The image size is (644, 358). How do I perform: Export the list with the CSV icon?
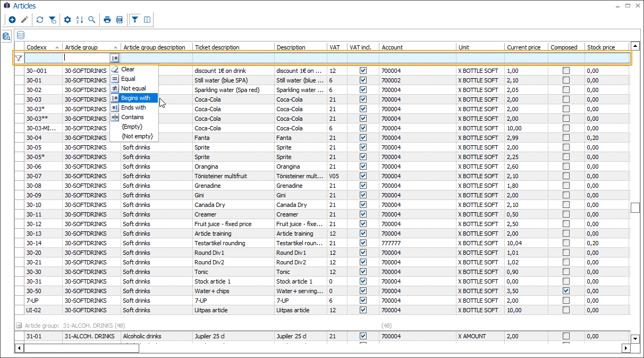pos(119,20)
